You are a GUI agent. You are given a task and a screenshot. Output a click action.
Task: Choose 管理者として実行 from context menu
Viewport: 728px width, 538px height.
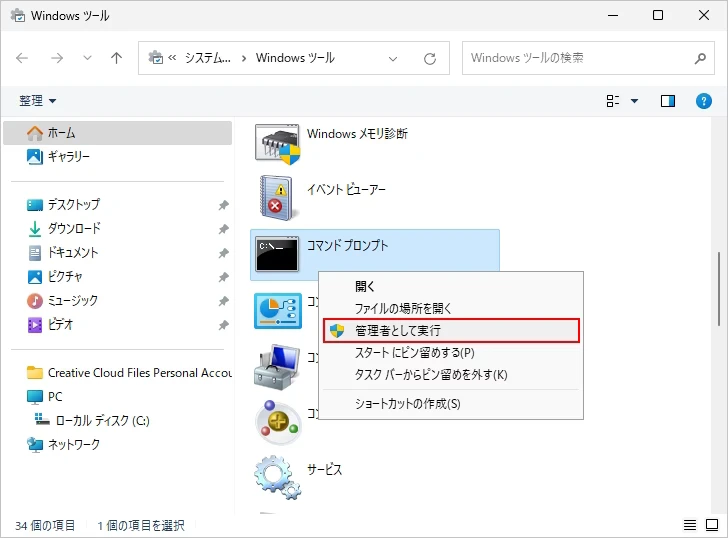451,331
